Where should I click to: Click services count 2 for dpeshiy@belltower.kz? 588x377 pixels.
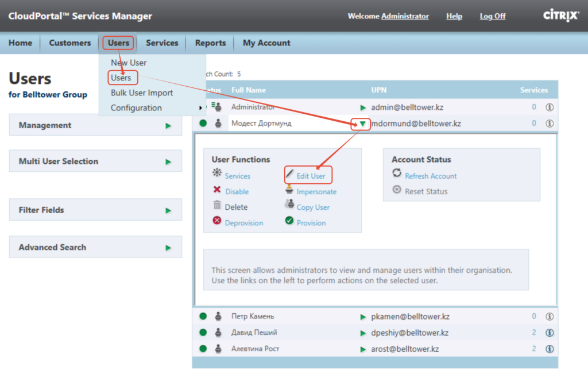click(x=534, y=333)
